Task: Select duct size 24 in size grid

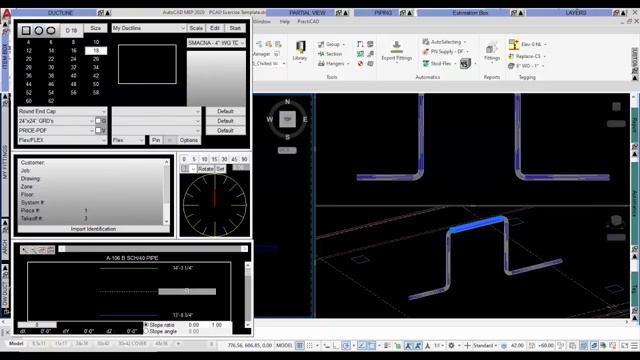Action: 73,59
